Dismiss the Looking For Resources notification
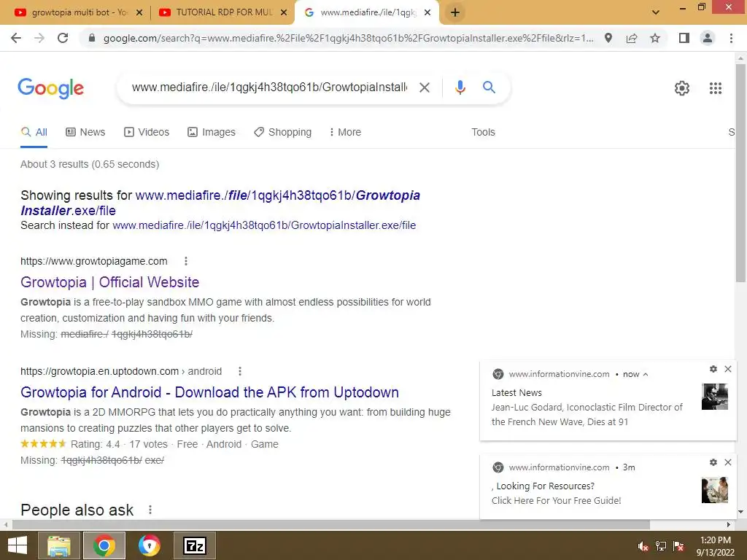 coord(728,462)
